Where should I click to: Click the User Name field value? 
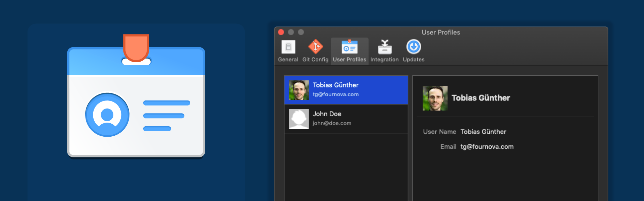[x=483, y=132]
